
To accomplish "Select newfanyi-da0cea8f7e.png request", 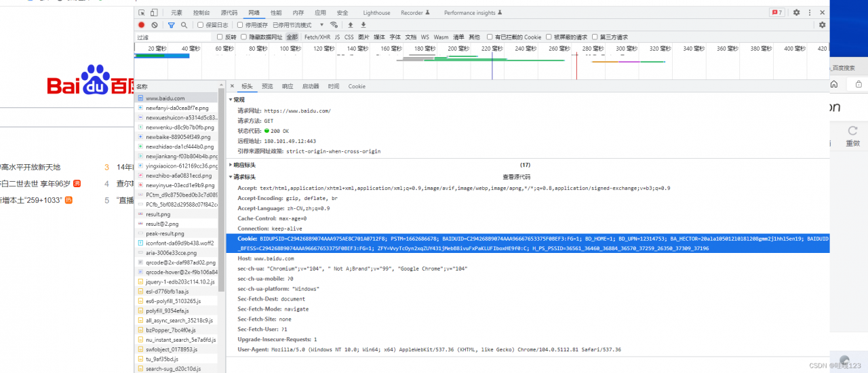I will click(177, 108).
